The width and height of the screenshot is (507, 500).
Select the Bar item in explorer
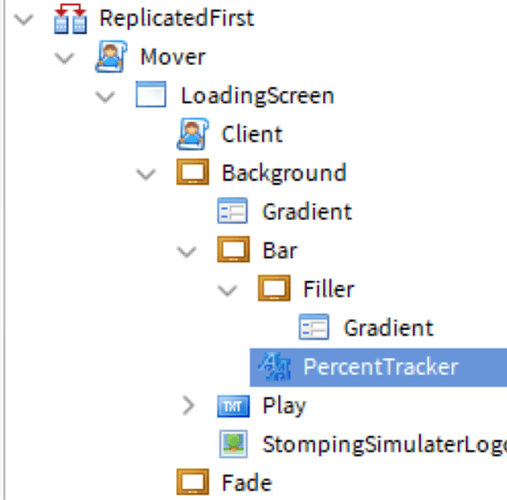pyautogui.click(x=280, y=250)
